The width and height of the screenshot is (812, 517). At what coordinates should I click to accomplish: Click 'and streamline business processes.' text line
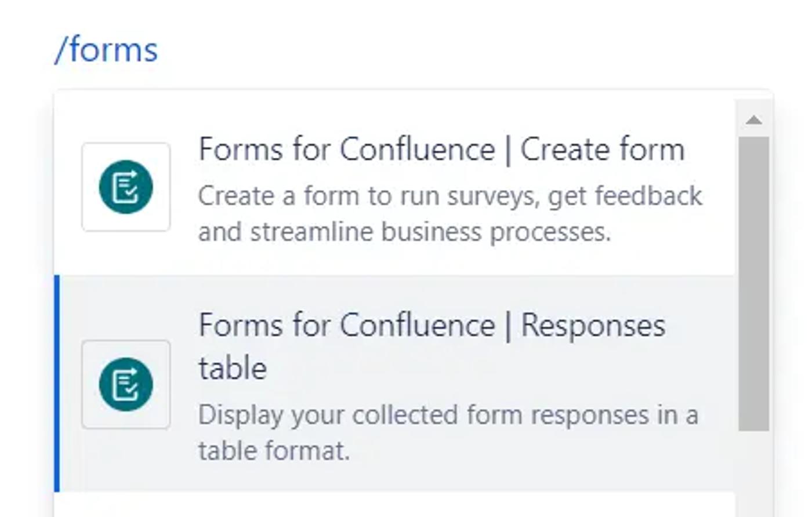(404, 232)
